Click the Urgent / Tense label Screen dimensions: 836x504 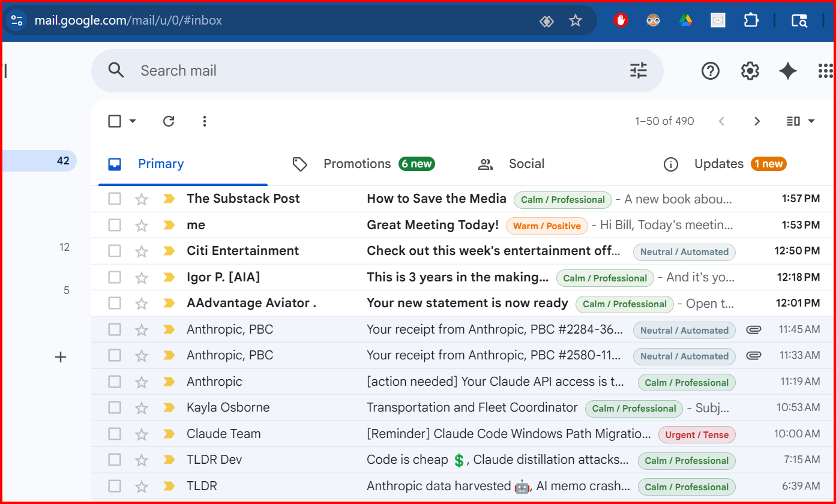click(x=697, y=435)
